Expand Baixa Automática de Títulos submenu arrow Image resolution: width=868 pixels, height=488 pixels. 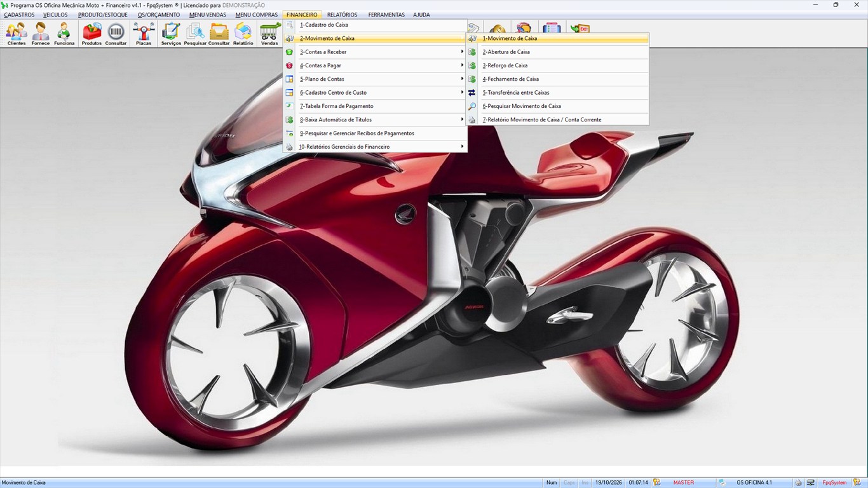[x=463, y=119]
